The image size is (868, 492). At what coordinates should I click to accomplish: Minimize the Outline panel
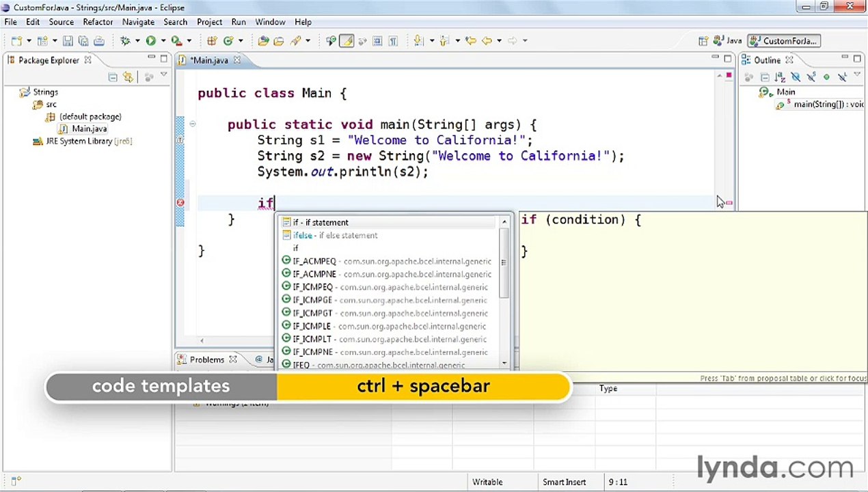(845, 58)
